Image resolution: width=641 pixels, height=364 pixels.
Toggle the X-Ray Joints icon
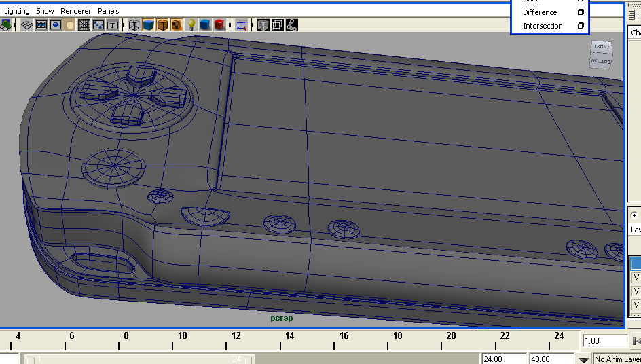[x=291, y=25]
